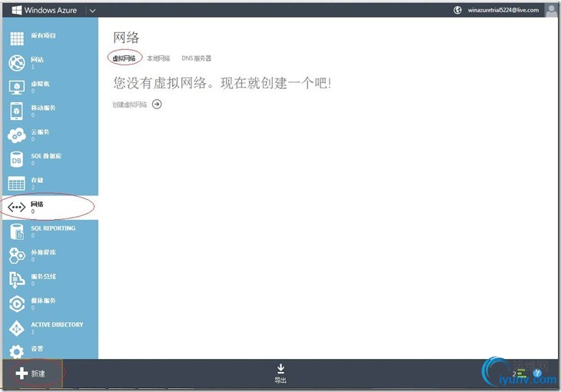Open SQL 数据库 DB icon
The height and width of the screenshot is (392, 561).
[17, 160]
